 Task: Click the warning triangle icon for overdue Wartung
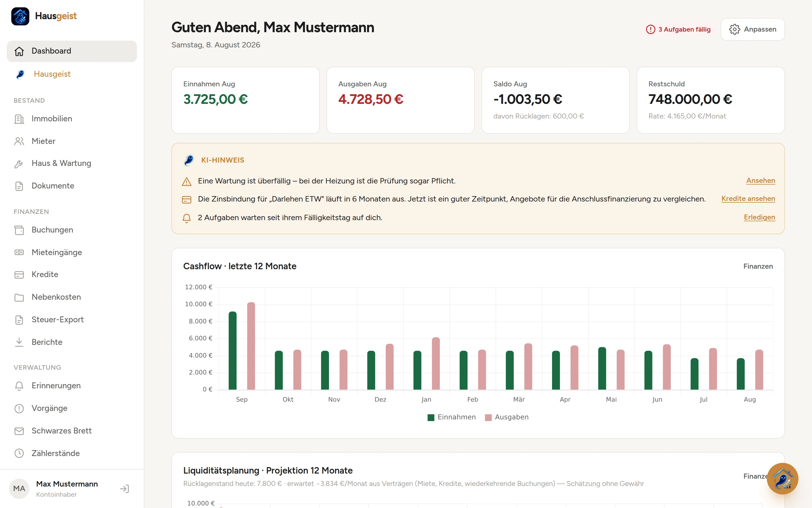point(187,181)
